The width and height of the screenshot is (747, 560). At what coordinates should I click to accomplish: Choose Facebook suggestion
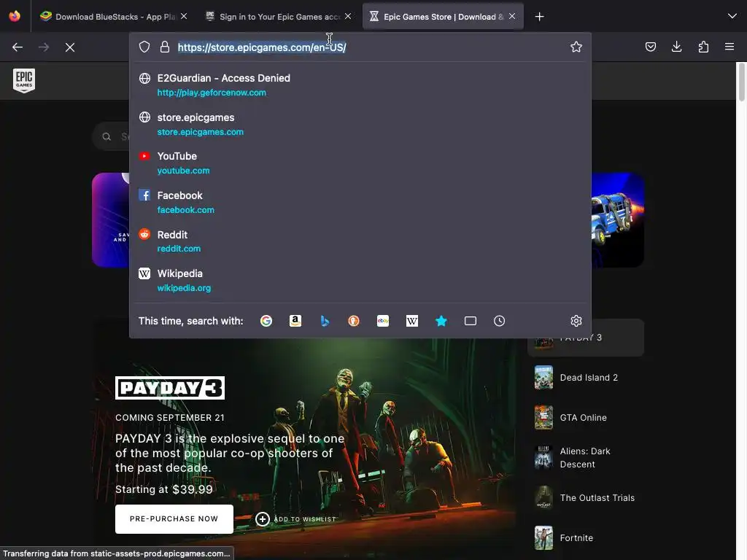(360, 203)
